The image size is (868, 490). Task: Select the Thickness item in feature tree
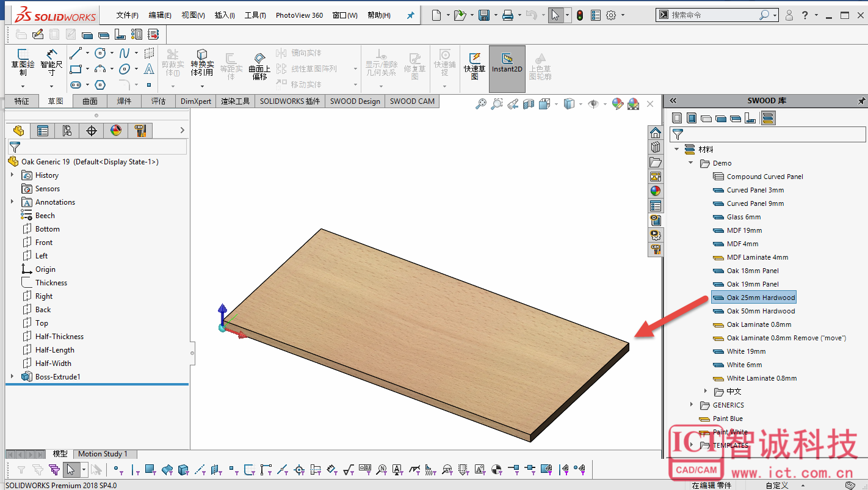[51, 283]
